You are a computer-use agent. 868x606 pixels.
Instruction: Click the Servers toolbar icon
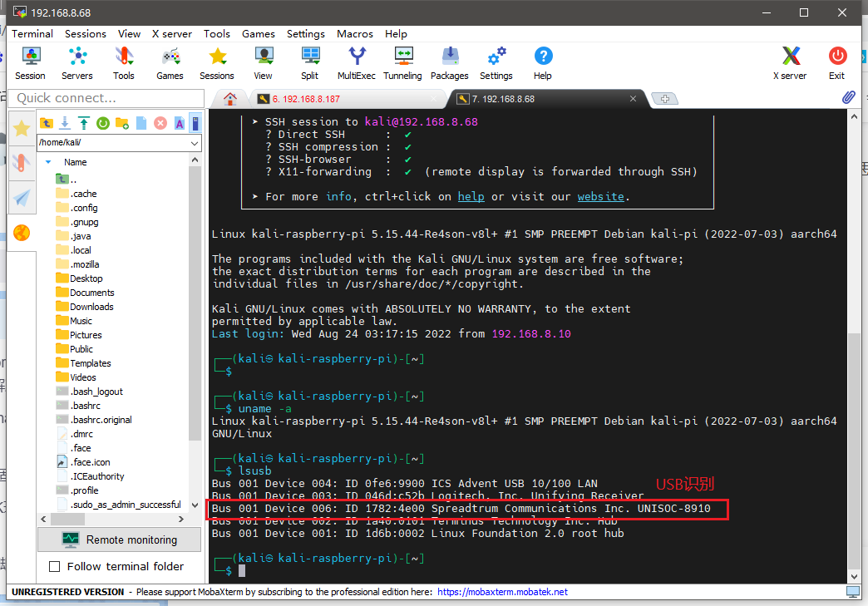(77, 64)
